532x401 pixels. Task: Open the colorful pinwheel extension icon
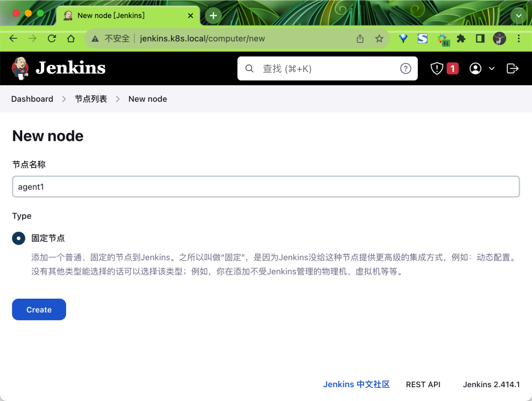pos(443,40)
